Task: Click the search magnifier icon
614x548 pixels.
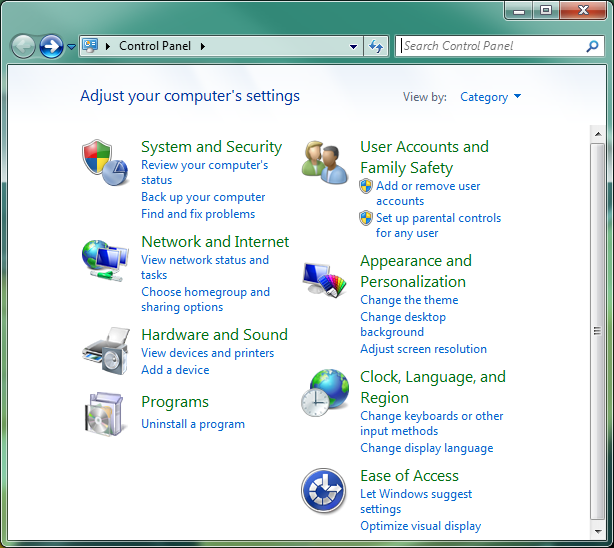Action: (592, 46)
